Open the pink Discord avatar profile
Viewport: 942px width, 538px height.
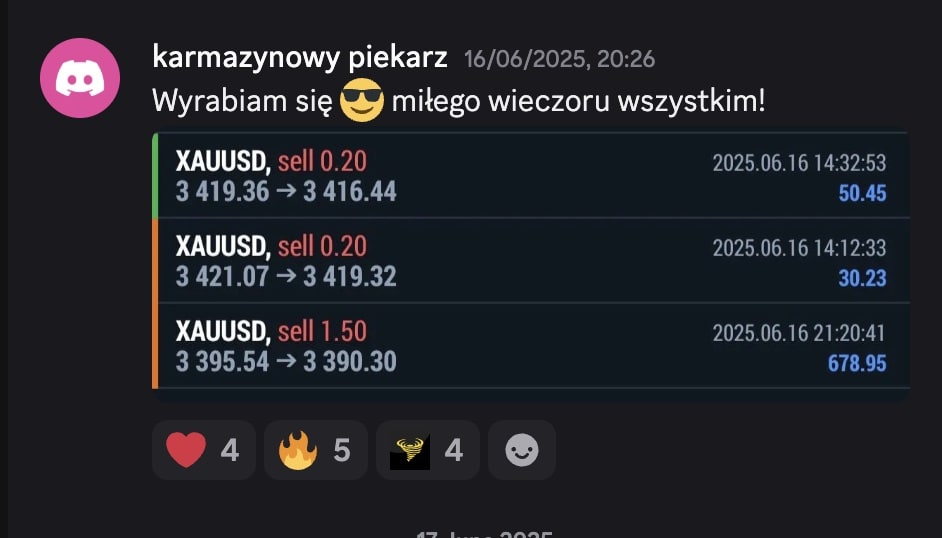click(x=80, y=77)
